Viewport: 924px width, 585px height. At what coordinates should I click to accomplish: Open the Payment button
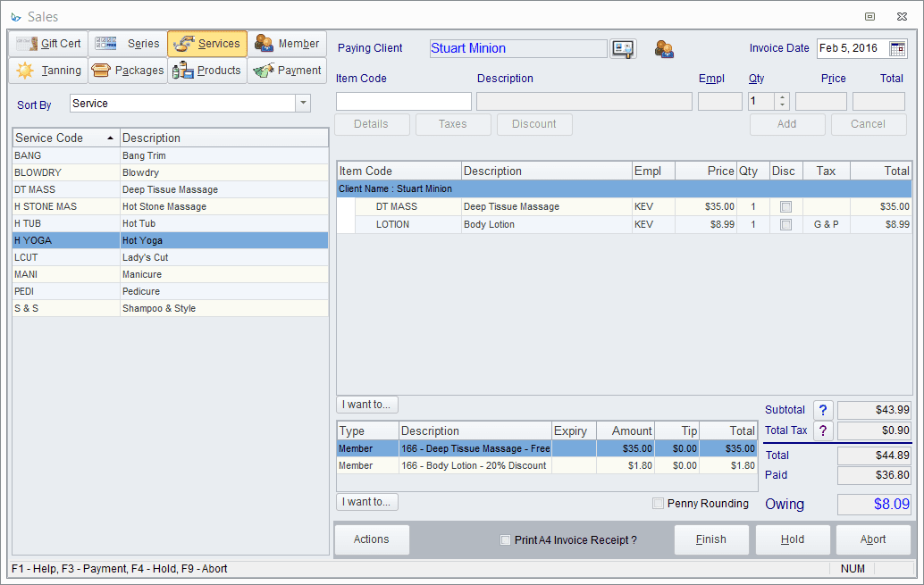[x=287, y=70]
